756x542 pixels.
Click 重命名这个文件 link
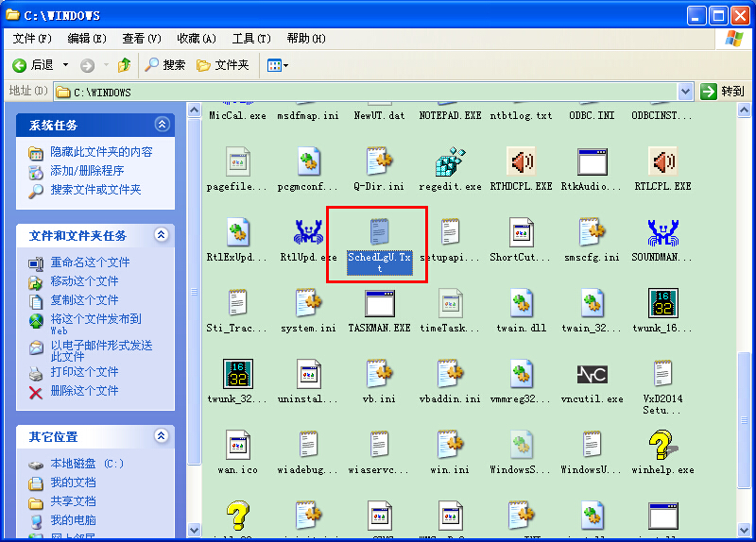click(90, 263)
